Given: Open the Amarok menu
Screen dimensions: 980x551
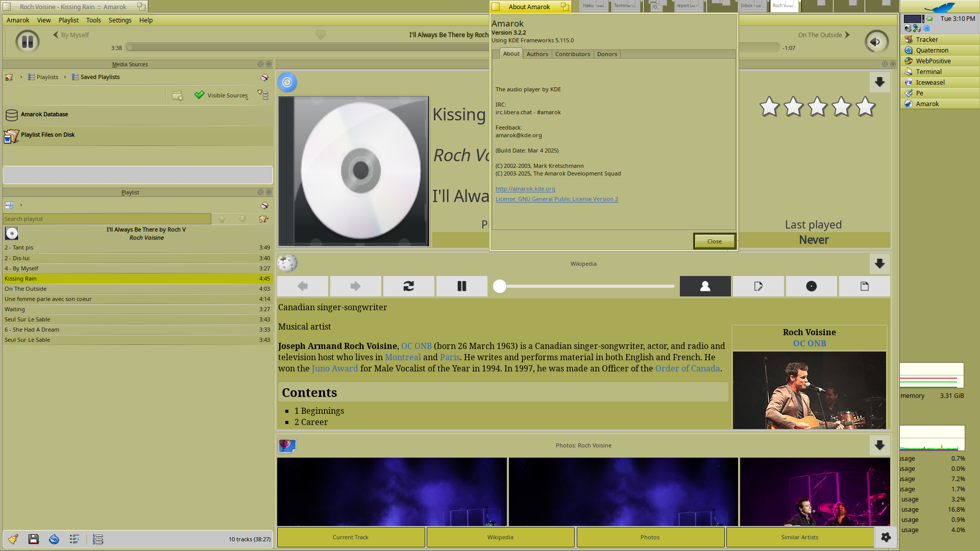Looking at the screenshot, I should [x=18, y=20].
